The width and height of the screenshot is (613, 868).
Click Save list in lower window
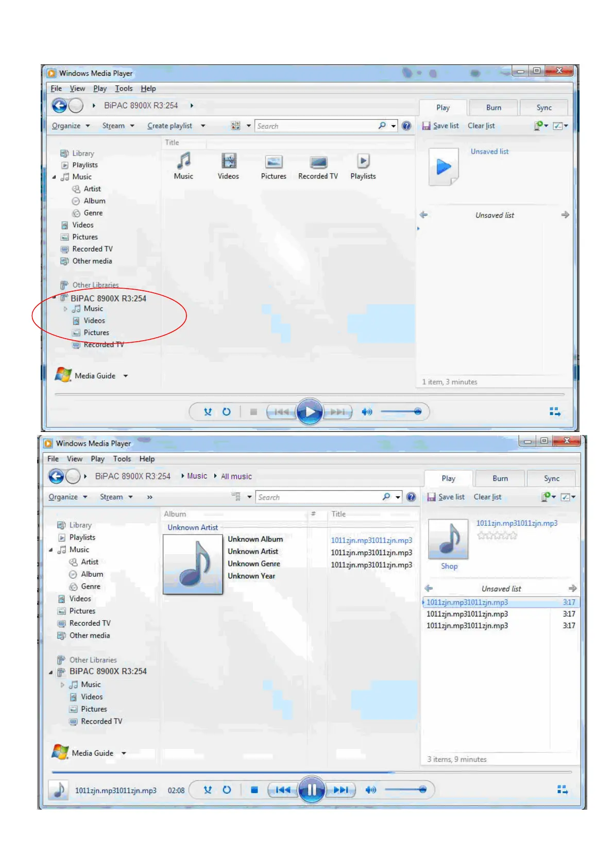coord(446,497)
